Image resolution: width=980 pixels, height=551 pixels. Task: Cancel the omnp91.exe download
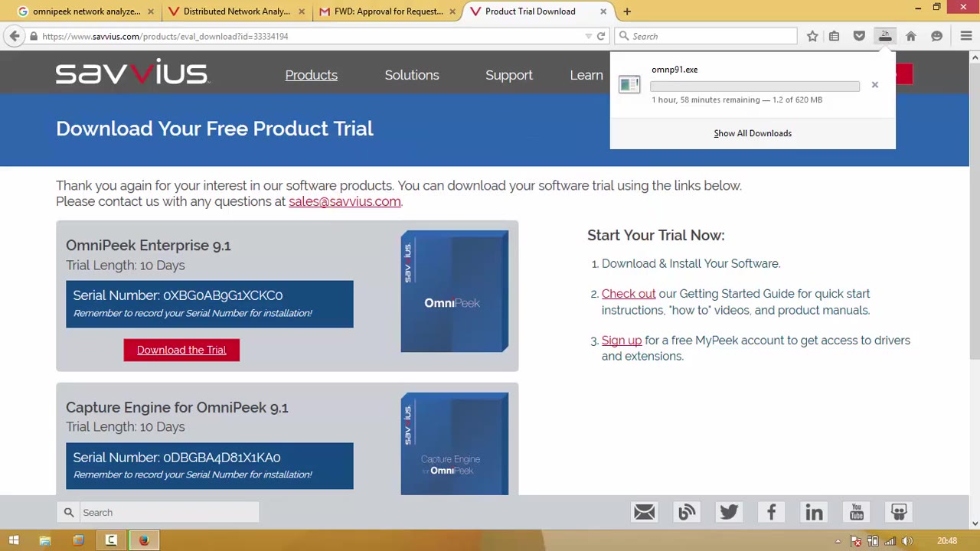pos(874,85)
